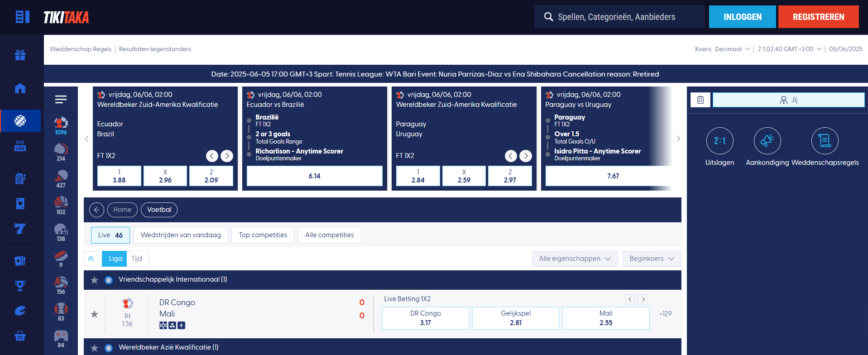
Task: Select basketball icon with 102
Action: click(x=61, y=206)
